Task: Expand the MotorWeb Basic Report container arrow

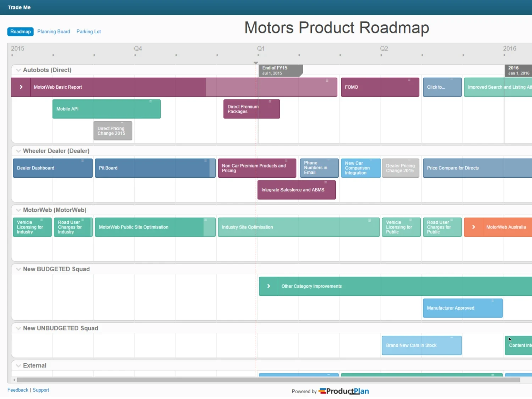Action: (21, 87)
